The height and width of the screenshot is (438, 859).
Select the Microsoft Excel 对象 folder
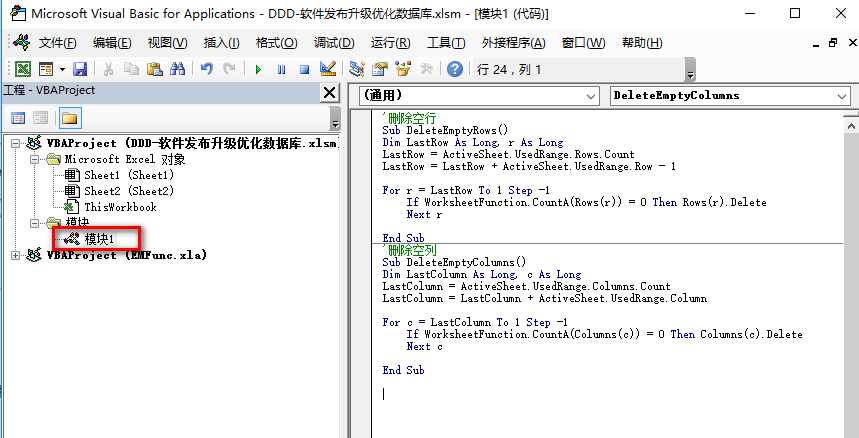(x=125, y=159)
